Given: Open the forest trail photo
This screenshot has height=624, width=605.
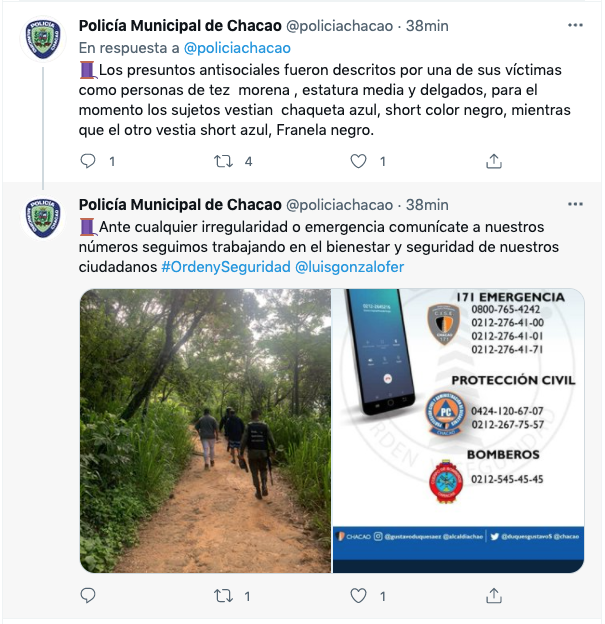Looking at the screenshot, I should coord(205,430).
